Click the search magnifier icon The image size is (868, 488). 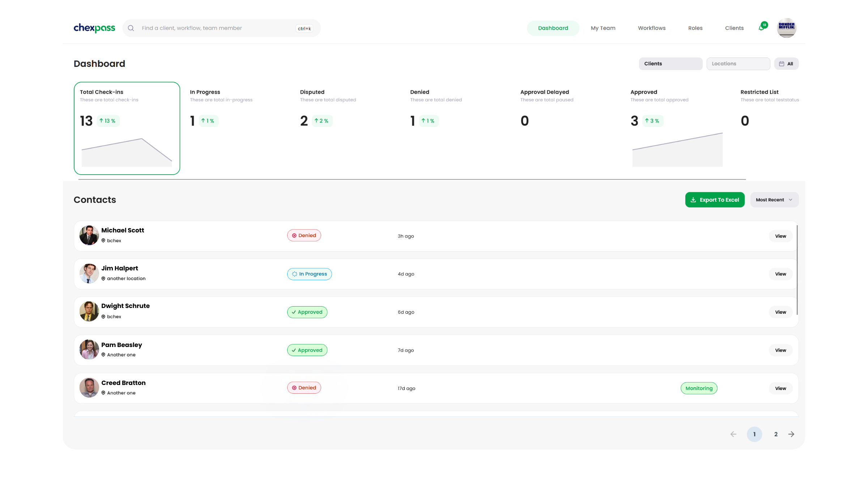pyautogui.click(x=131, y=28)
